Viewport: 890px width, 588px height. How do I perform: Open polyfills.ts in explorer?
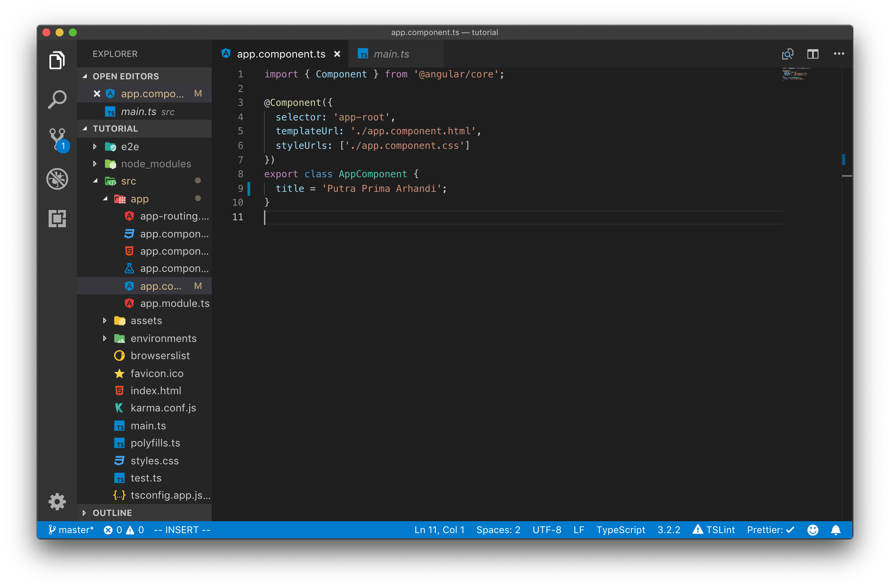point(144,443)
